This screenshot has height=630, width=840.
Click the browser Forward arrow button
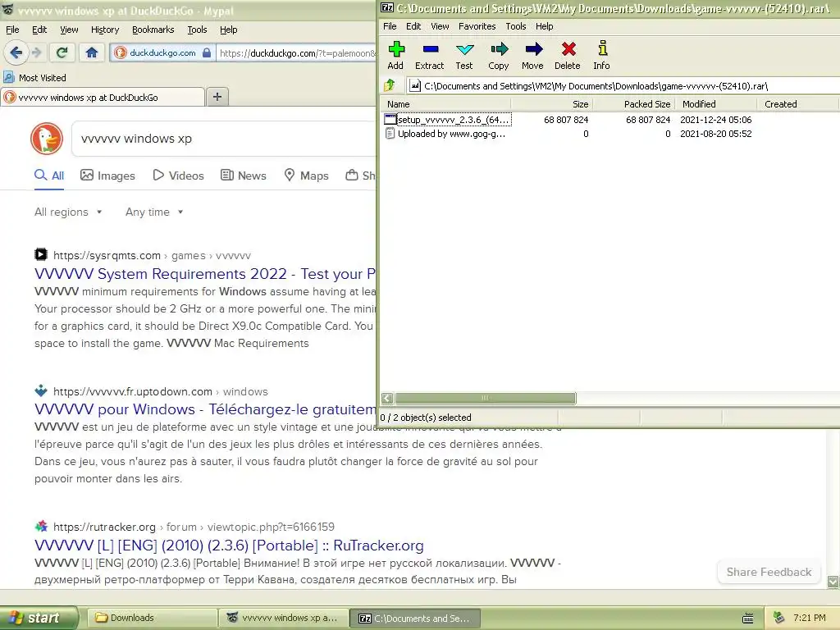(36, 52)
